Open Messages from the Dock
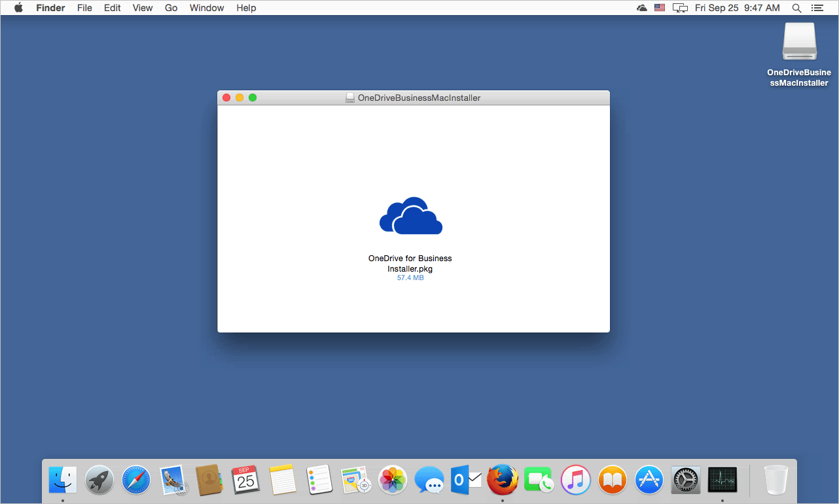This screenshot has height=504, width=839. (429, 480)
